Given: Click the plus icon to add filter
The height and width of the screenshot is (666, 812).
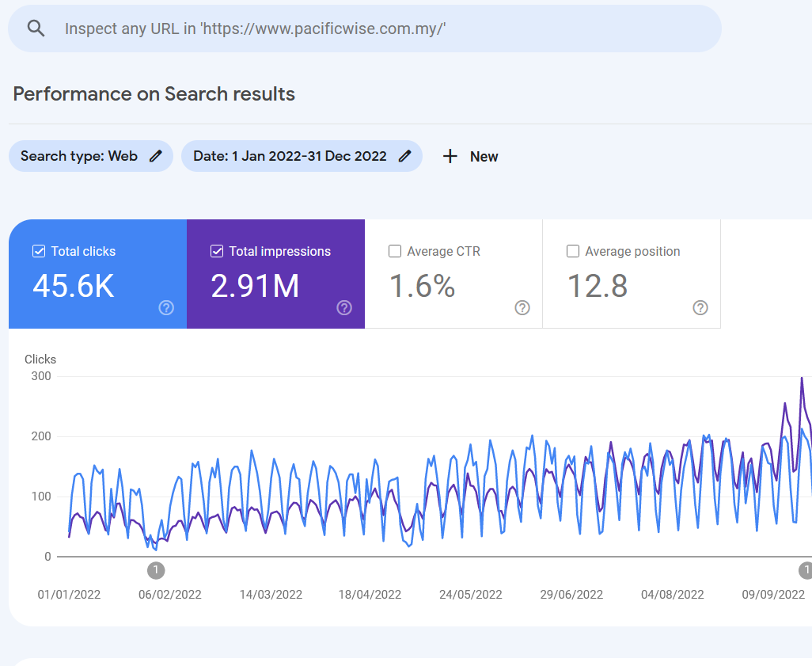Looking at the screenshot, I should coord(450,156).
